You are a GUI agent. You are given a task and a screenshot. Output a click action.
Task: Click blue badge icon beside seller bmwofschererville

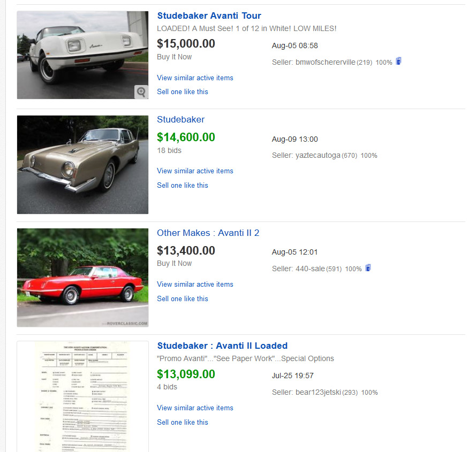tap(398, 62)
